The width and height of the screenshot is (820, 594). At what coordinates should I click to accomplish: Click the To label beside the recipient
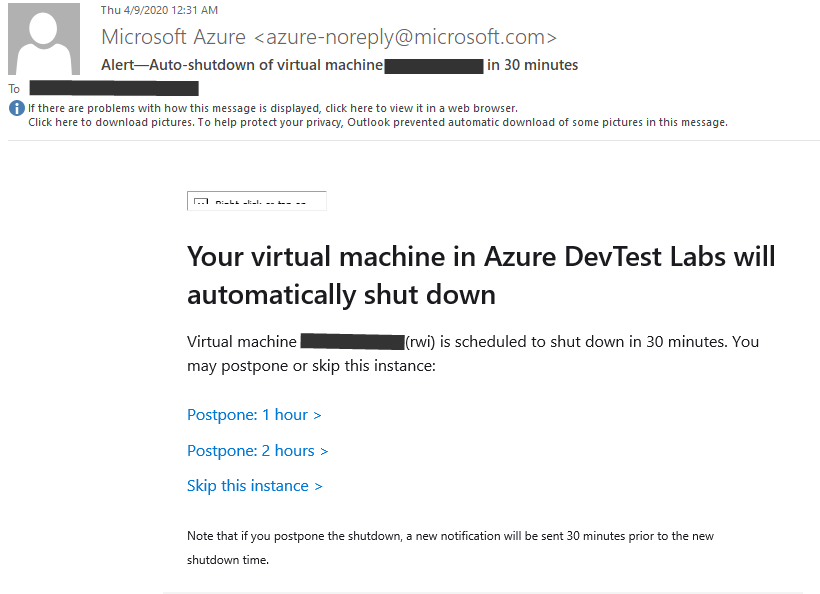(14, 89)
